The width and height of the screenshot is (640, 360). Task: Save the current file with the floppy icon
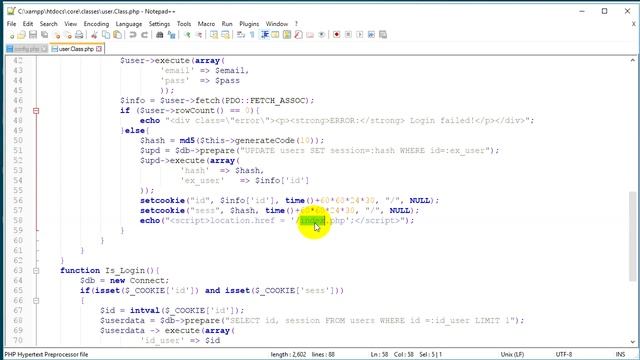point(33,35)
